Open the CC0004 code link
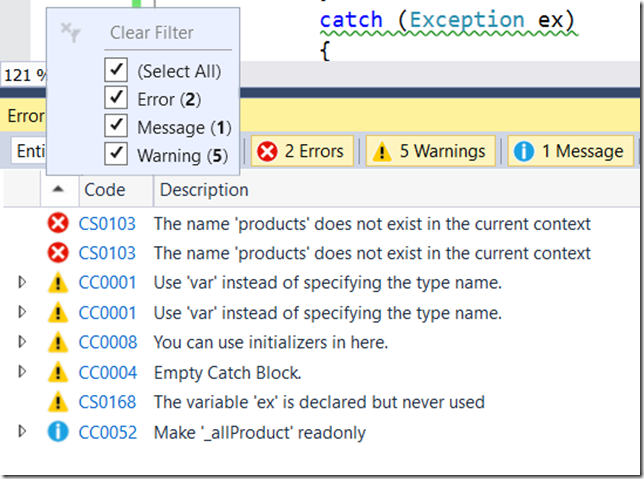Image resolution: width=644 pixels, height=479 pixels. pos(108,373)
